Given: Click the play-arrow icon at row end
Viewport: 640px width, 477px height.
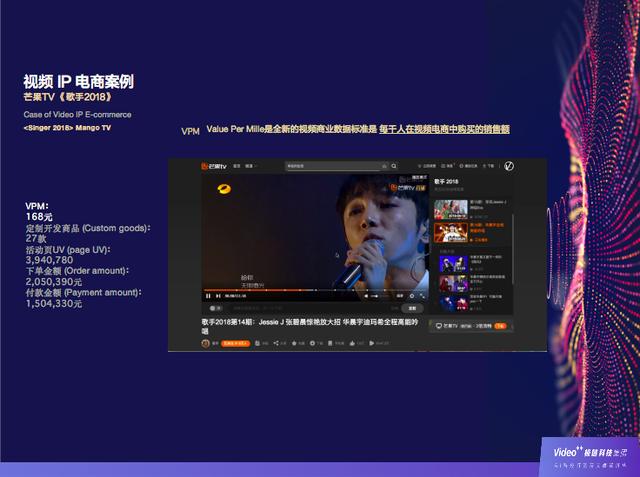Looking at the screenshot, I should [x=372, y=343].
